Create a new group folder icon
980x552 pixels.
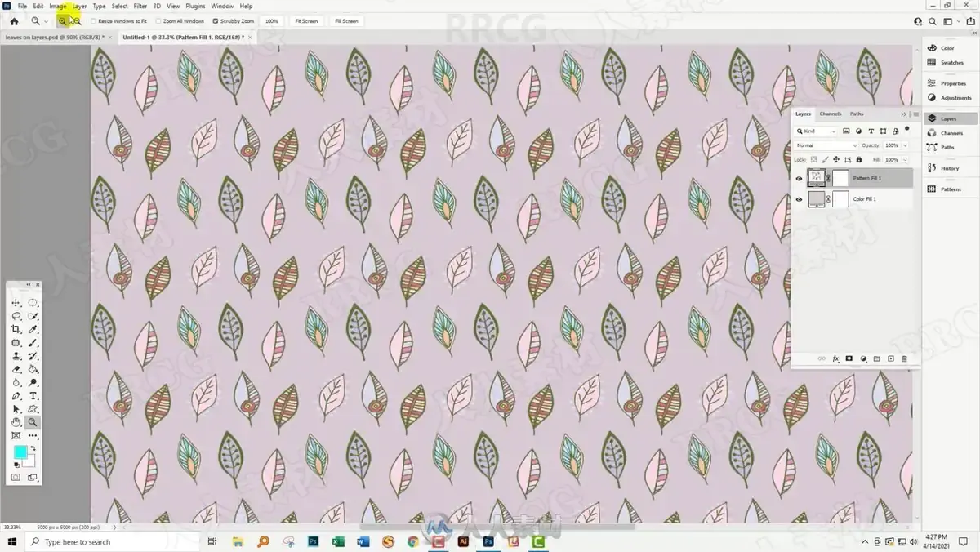point(877,358)
